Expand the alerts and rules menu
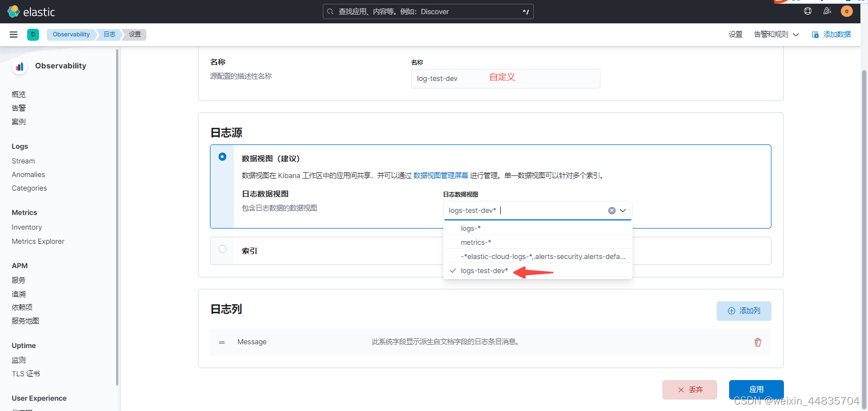Image resolution: width=868 pixels, height=411 pixels. 776,34
